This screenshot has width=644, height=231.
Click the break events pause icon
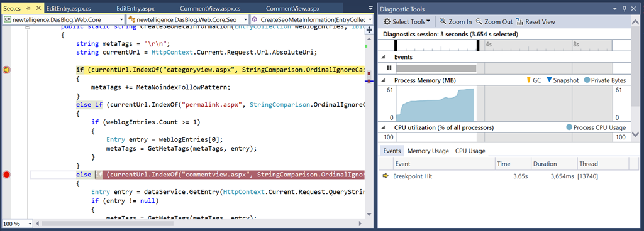(389, 68)
